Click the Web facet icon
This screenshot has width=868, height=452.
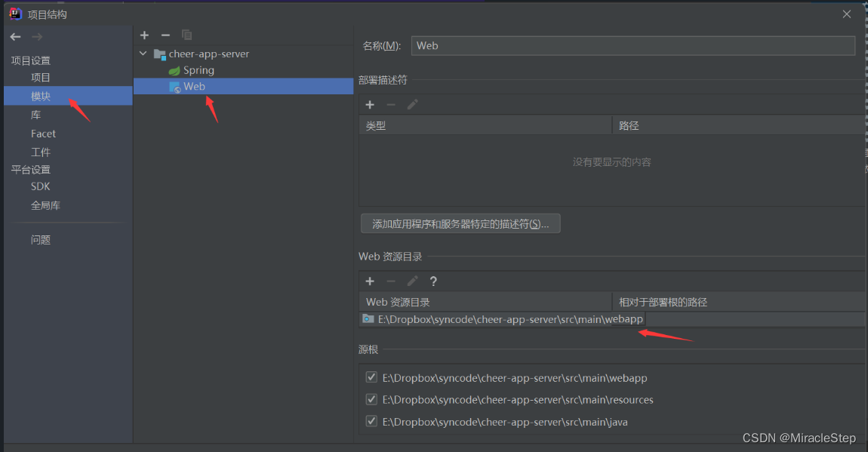pos(175,88)
